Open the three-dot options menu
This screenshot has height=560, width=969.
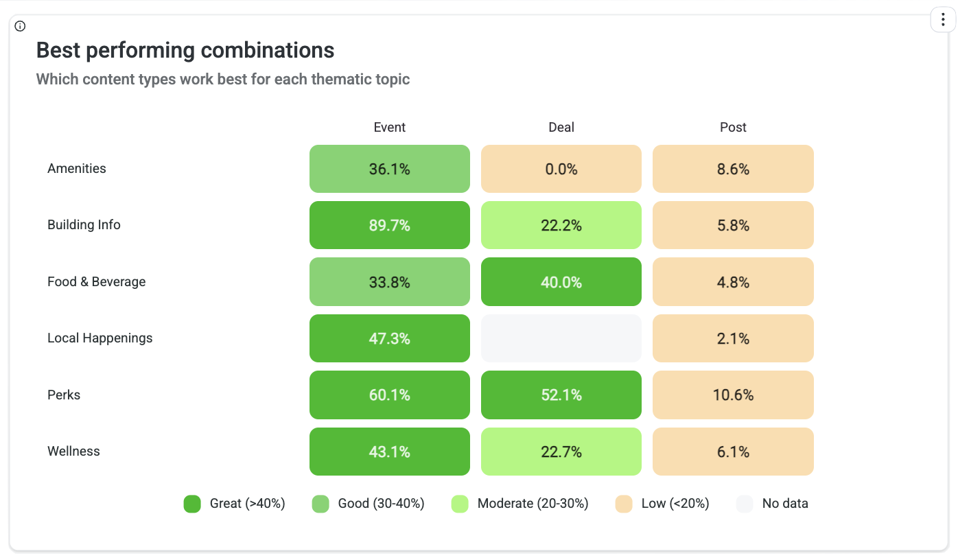943,19
